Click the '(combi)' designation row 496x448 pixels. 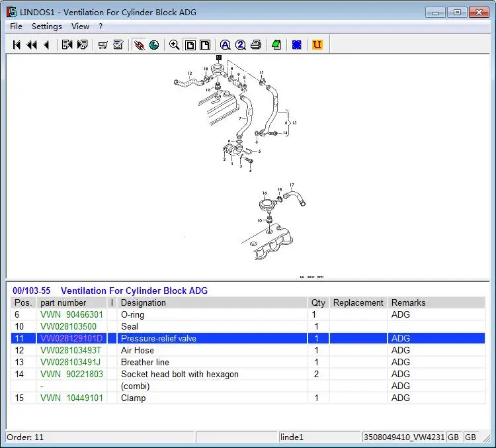point(135,386)
